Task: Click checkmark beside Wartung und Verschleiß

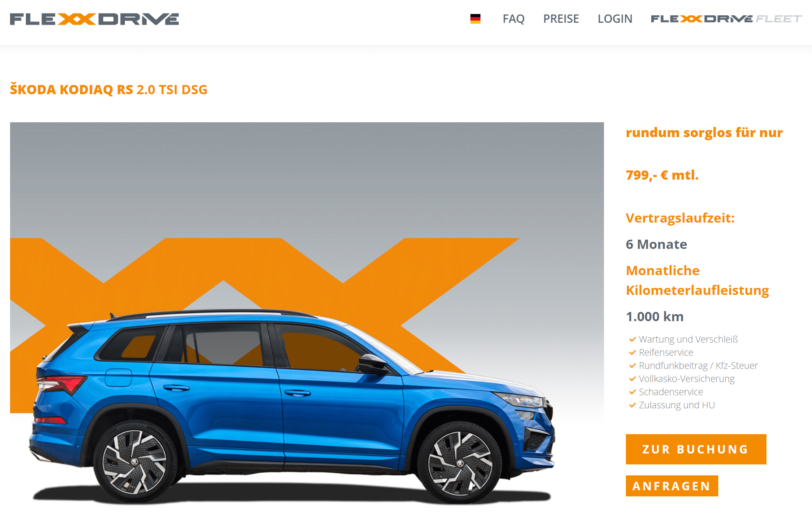Action: 632,339
